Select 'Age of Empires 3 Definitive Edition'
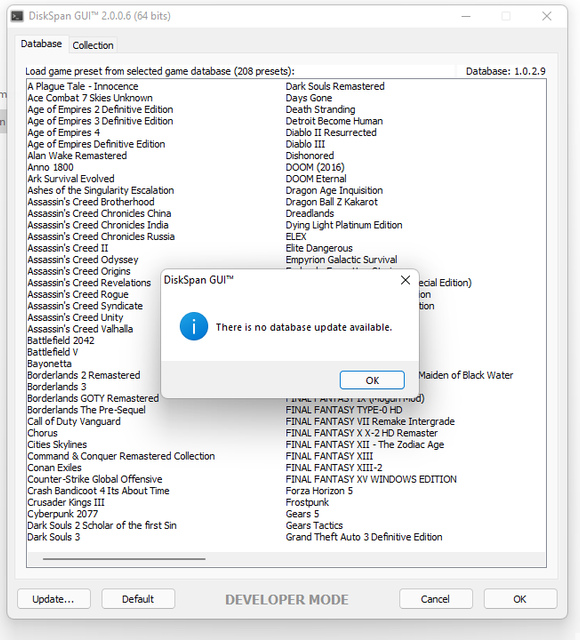580x640 pixels. (x=100, y=121)
